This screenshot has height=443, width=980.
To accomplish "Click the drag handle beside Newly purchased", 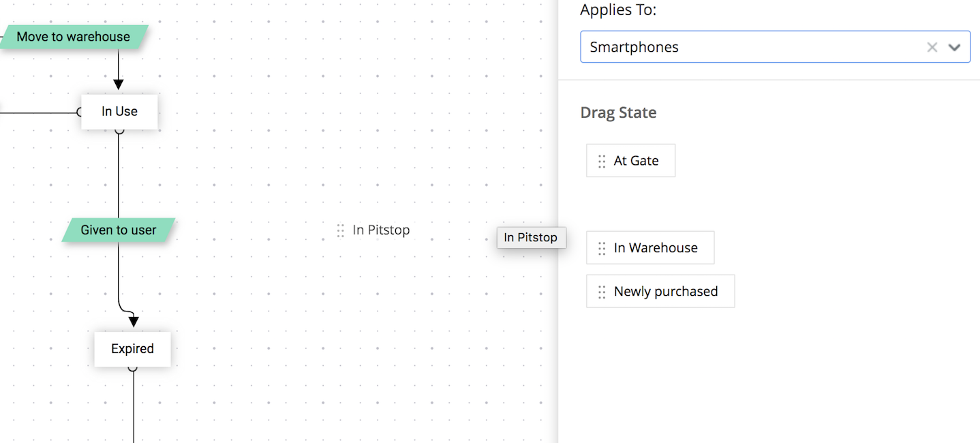I will click(602, 292).
